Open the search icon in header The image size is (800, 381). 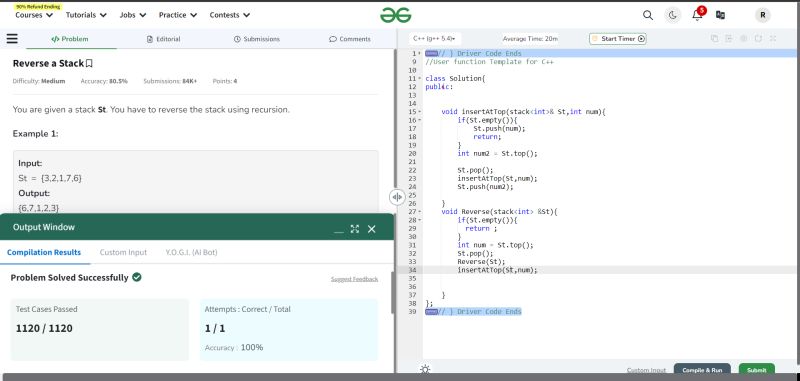648,15
